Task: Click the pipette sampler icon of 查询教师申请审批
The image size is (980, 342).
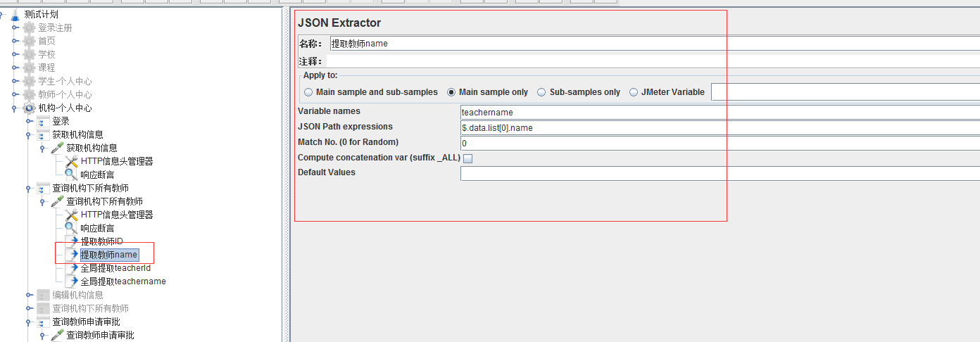Action: point(57,335)
